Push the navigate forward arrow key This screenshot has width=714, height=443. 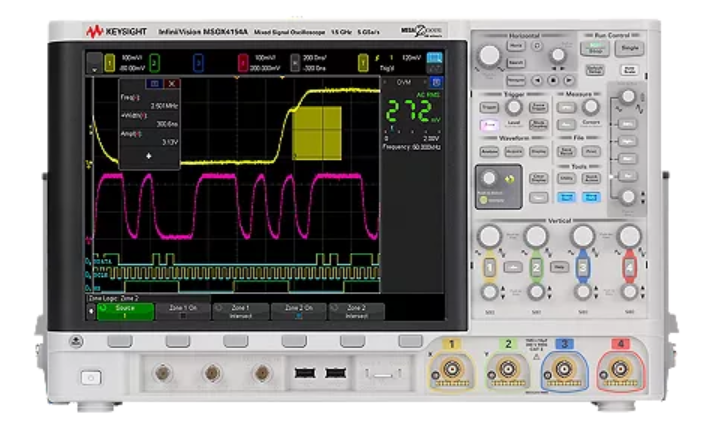(x=569, y=80)
